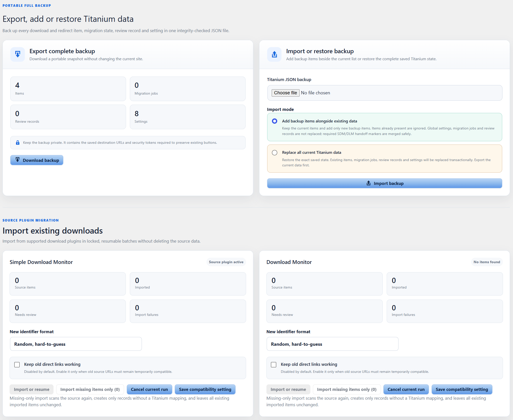Click Import or resume under Simple Download Monitor
Viewport: 513px width, 420px height.
[x=32, y=389]
